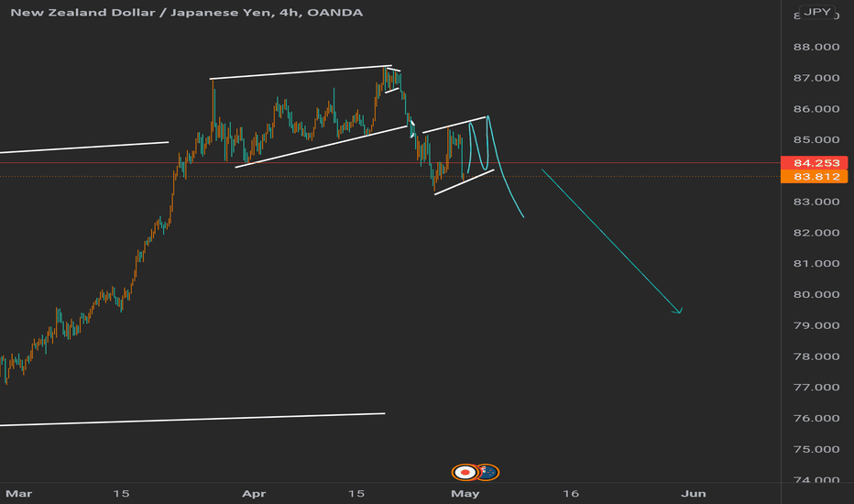Click the red 84.253 price label
The width and height of the screenshot is (854, 504).
[814, 163]
